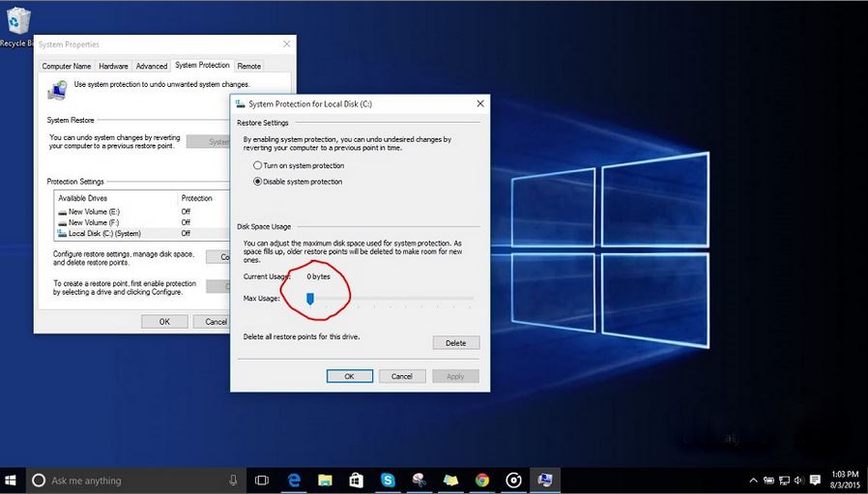Click the 0 bytes current usage value
868x494 pixels.
tap(318, 276)
